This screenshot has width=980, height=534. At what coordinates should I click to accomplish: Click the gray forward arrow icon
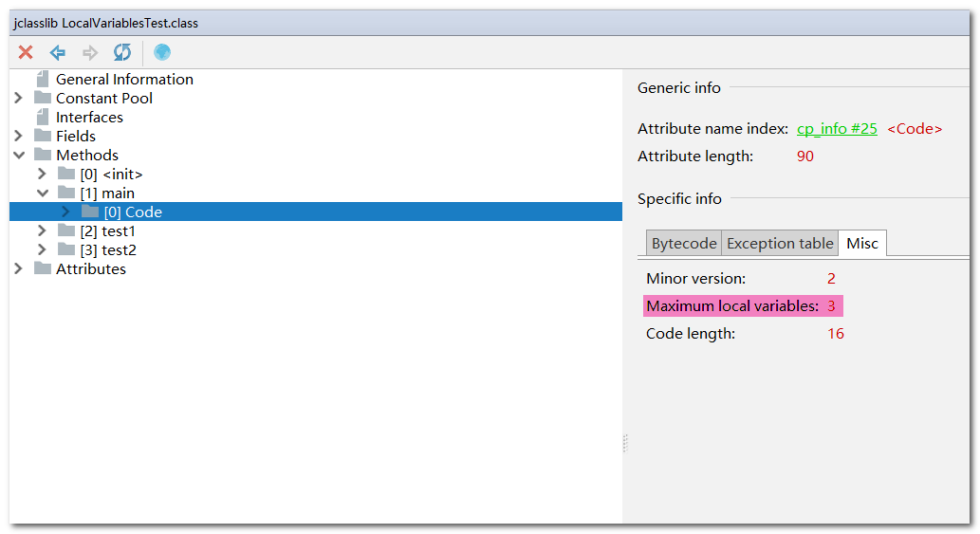pyautogui.click(x=90, y=52)
